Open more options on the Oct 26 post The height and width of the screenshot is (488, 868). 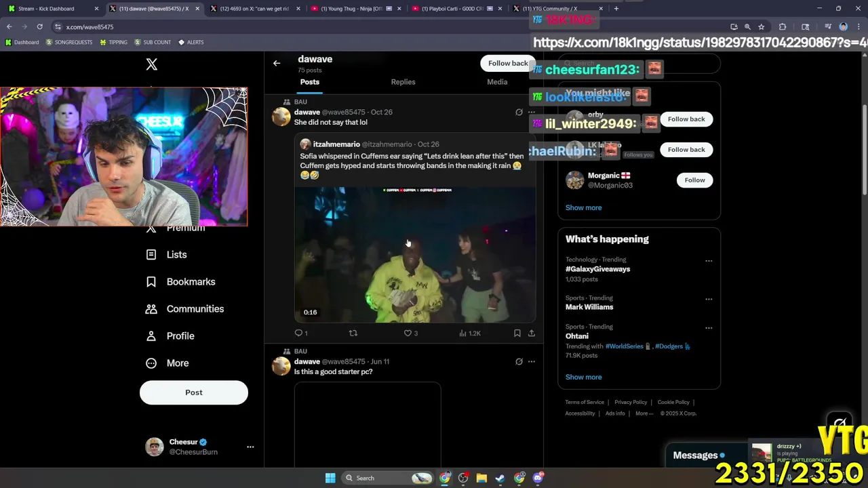pos(532,113)
